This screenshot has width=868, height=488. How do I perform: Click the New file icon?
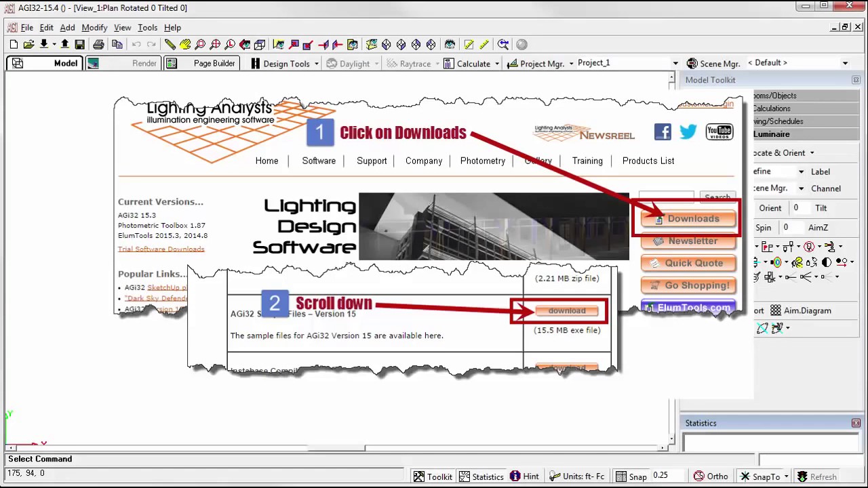point(14,45)
